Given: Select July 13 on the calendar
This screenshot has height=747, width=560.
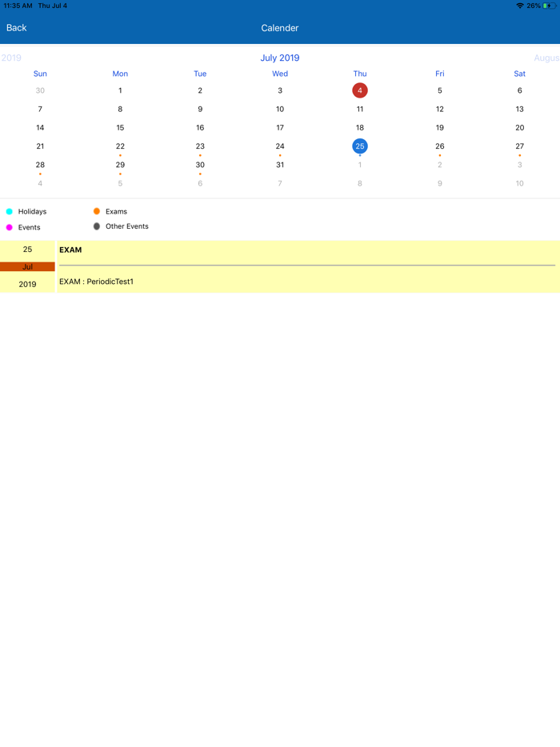Looking at the screenshot, I should [x=519, y=109].
